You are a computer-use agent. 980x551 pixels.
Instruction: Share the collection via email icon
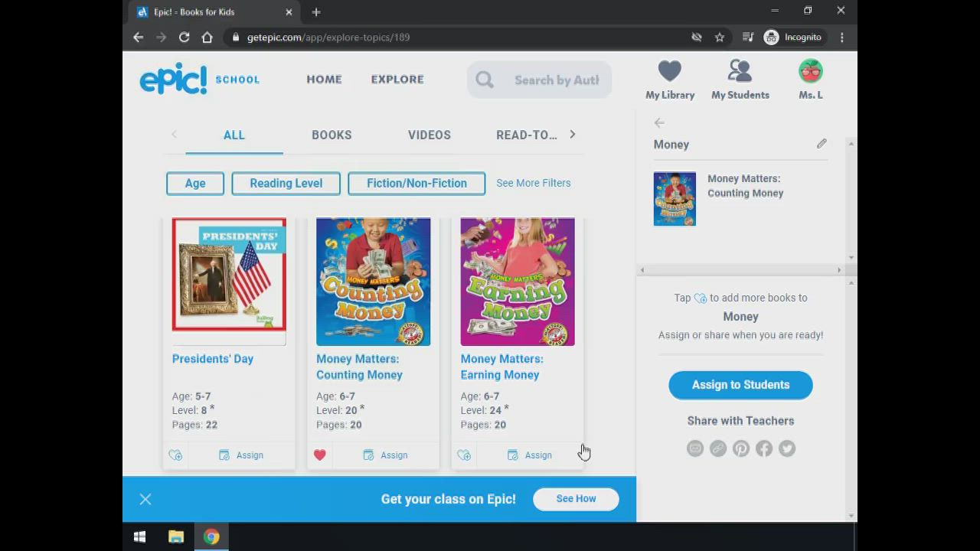pyautogui.click(x=695, y=448)
